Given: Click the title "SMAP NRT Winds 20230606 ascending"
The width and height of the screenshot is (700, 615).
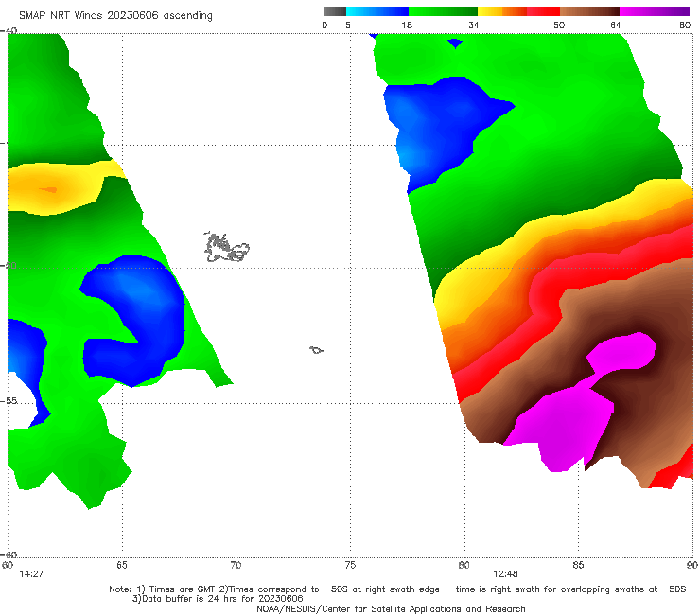Looking at the screenshot, I should [x=115, y=15].
